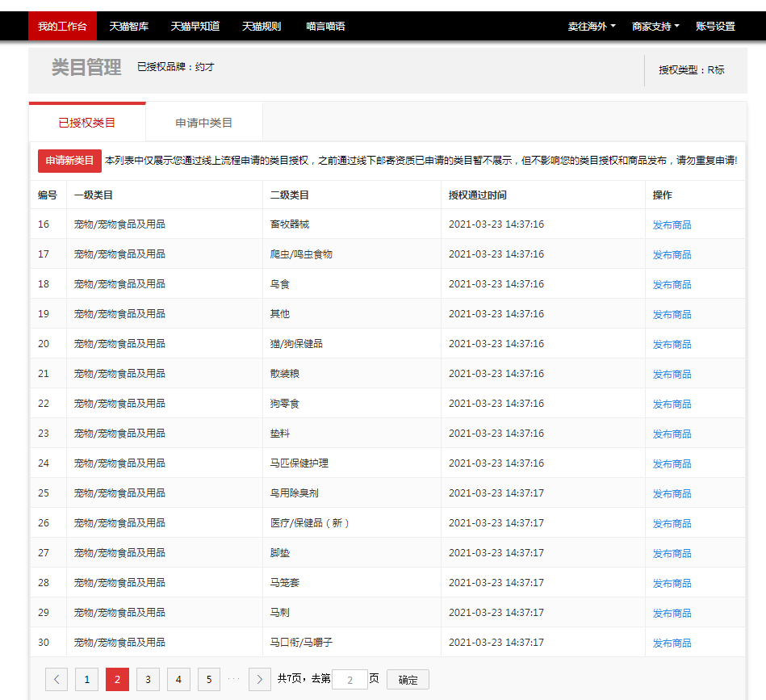766x700 pixels.
Task: Click 发布商品 for row 24 马匹保健护理
Action: pyautogui.click(x=672, y=463)
